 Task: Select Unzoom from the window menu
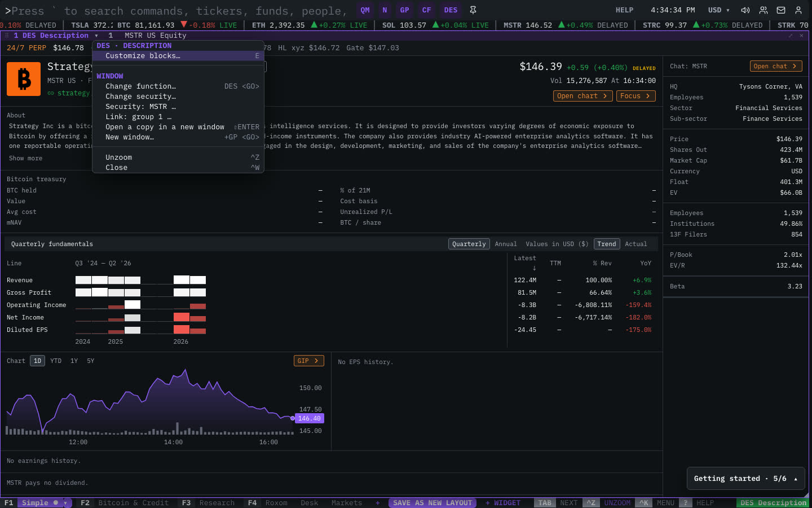(x=178, y=157)
